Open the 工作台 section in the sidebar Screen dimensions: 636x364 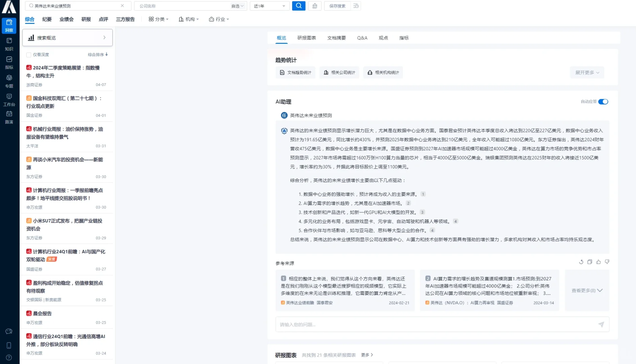coord(9,100)
